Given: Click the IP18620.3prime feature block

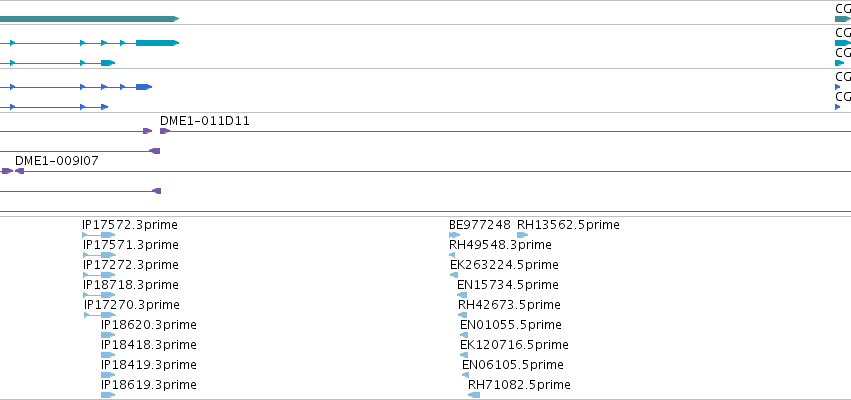Looking at the screenshot, I should point(108,335).
